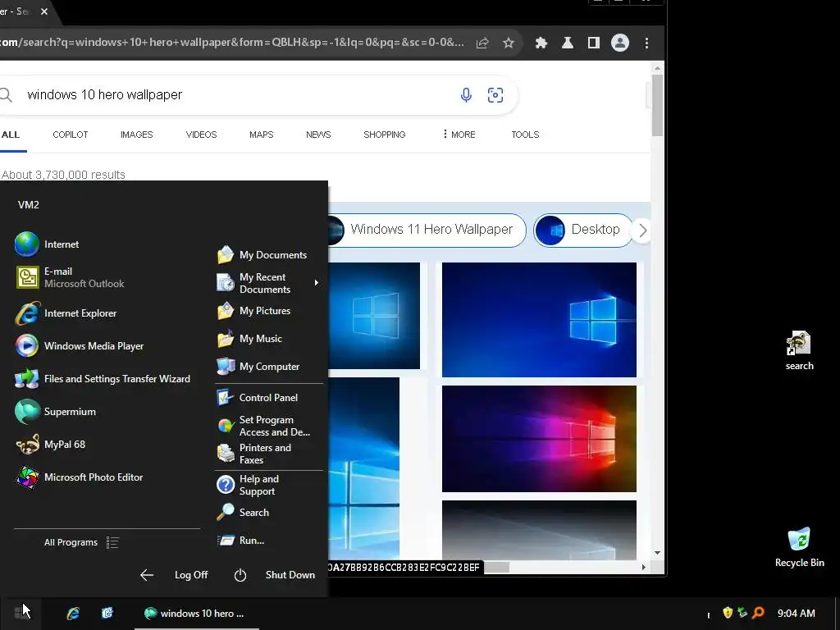Switch to the VIDEOS tab

pos(202,135)
